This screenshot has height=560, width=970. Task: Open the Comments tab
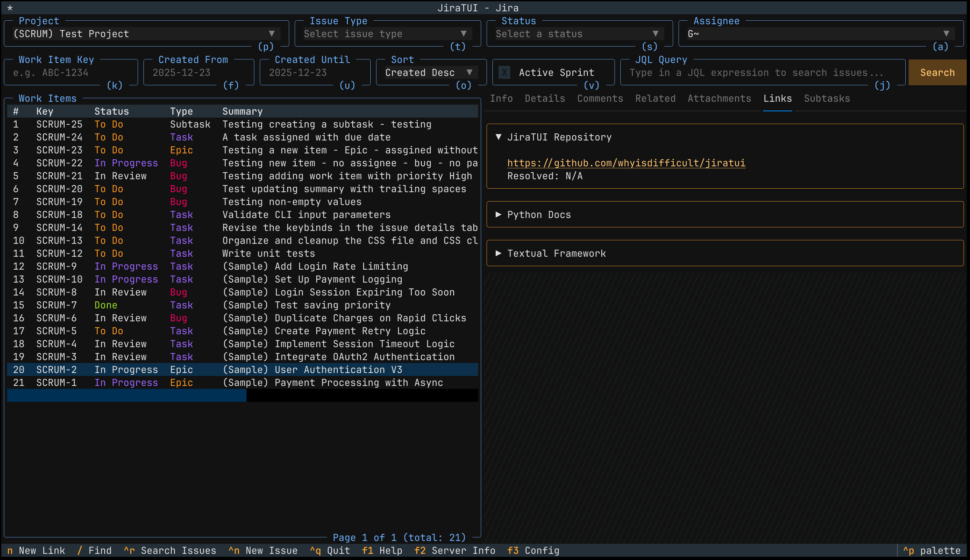[600, 99]
